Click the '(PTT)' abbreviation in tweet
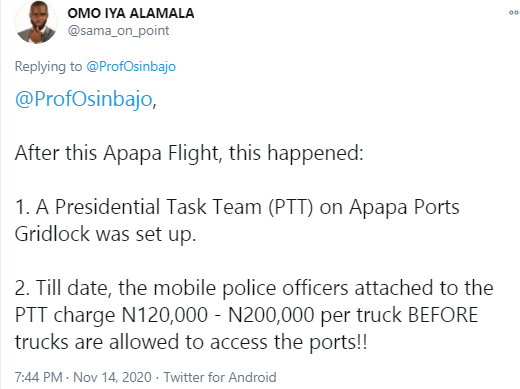 coord(291,207)
